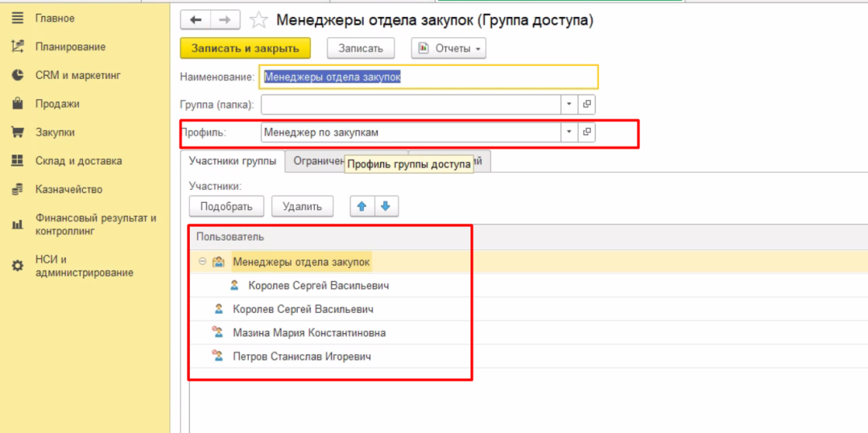Image resolution: width=868 pixels, height=433 pixels.
Task: Click the back navigation arrow
Action: pyautogui.click(x=196, y=20)
